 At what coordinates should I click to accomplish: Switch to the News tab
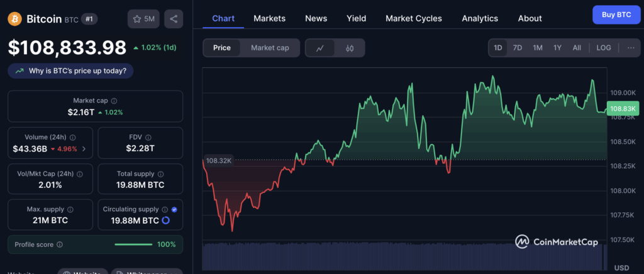tap(316, 18)
